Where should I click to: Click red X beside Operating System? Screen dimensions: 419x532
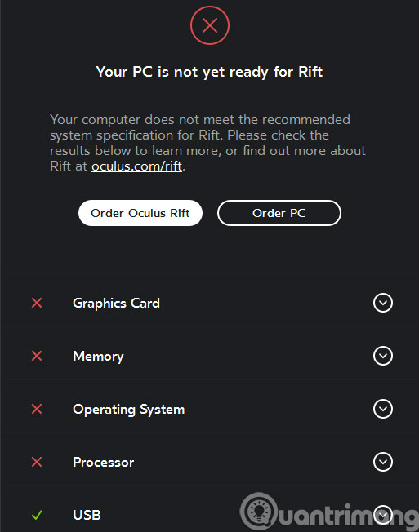tap(37, 409)
